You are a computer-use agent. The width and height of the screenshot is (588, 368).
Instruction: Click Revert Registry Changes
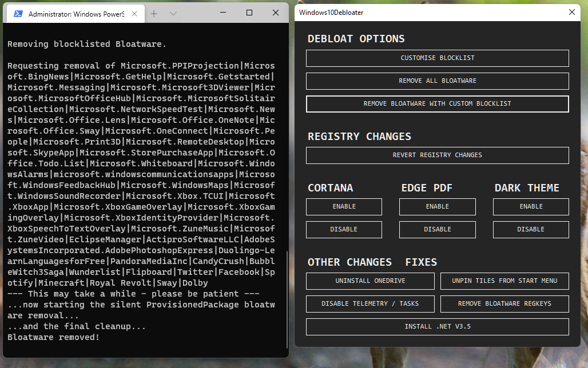437,155
